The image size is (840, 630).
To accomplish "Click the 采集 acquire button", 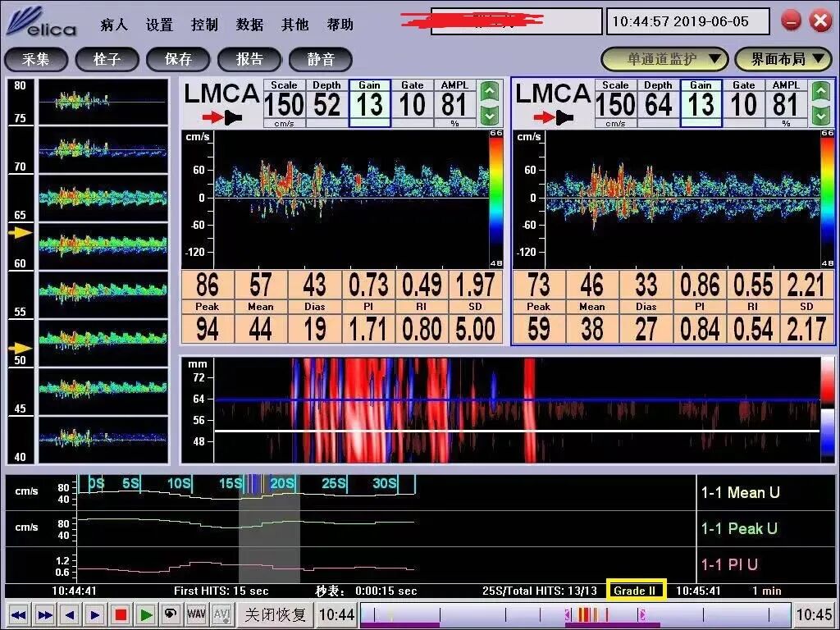I will coord(36,59).
